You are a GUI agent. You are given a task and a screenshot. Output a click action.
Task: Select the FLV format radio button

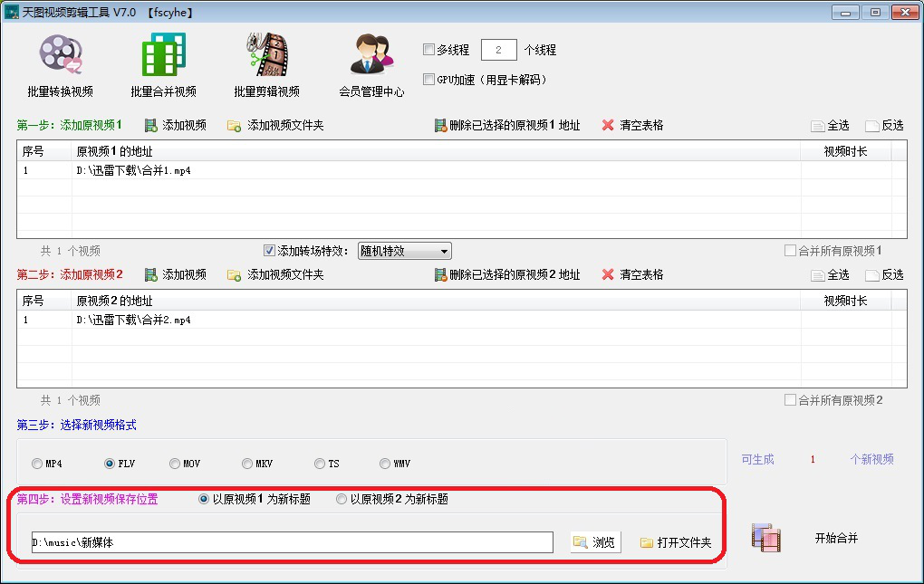109,464
